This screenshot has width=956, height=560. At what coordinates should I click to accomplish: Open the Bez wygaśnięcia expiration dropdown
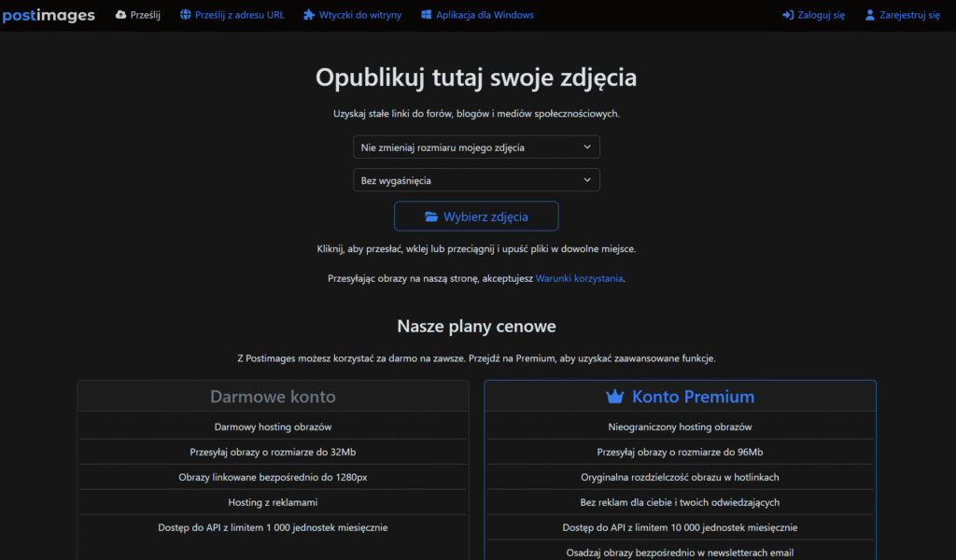tap(476, 179)
